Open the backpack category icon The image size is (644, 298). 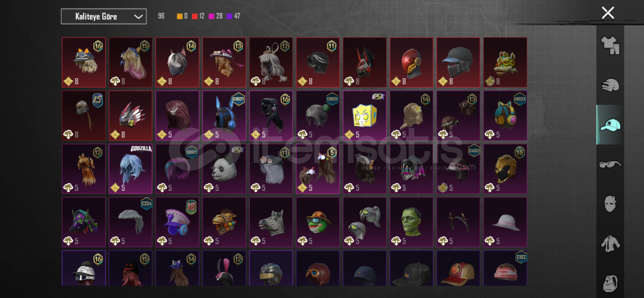click(610, 283)
